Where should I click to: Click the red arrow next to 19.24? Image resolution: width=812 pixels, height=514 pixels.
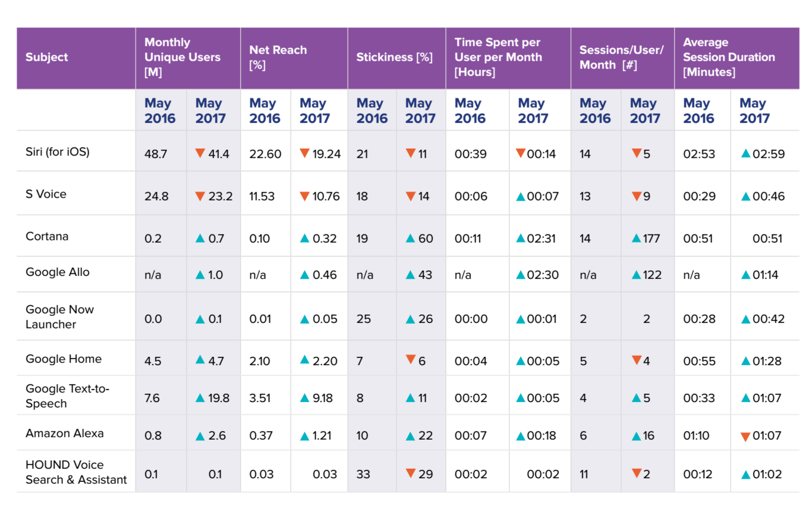tap(304, 153)
